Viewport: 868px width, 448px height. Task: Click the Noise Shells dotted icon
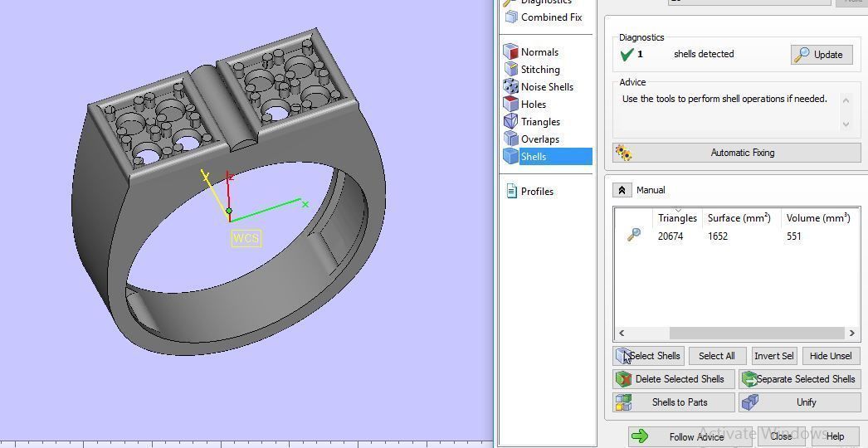coord(510,87)
